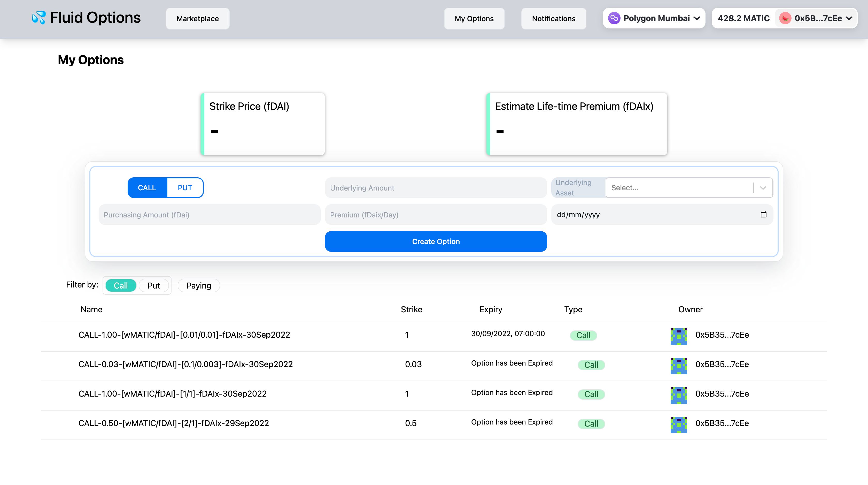Open Notifications nav item

554,19
